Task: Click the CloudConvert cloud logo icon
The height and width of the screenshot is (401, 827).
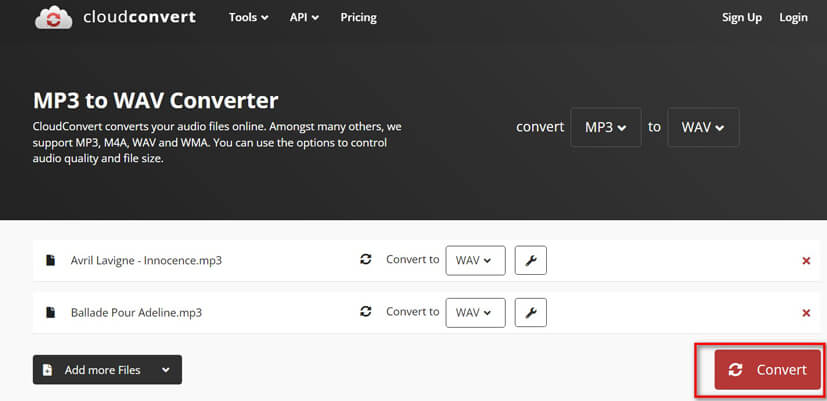Action: coord(53,18)
